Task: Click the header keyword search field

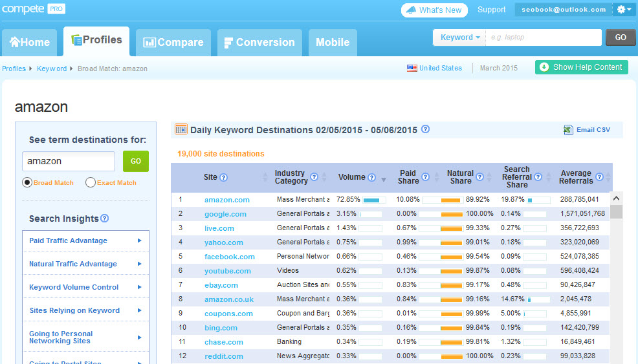Action: [x=544, y=37]
